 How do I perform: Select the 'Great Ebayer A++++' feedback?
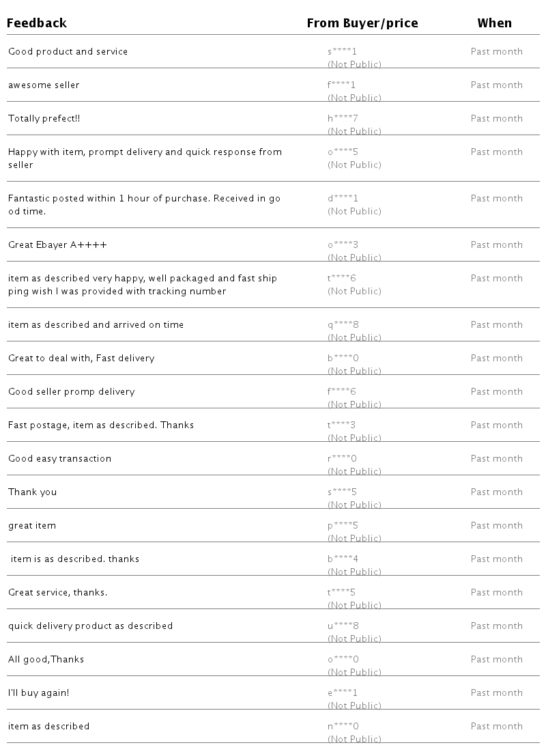[57, 245]
